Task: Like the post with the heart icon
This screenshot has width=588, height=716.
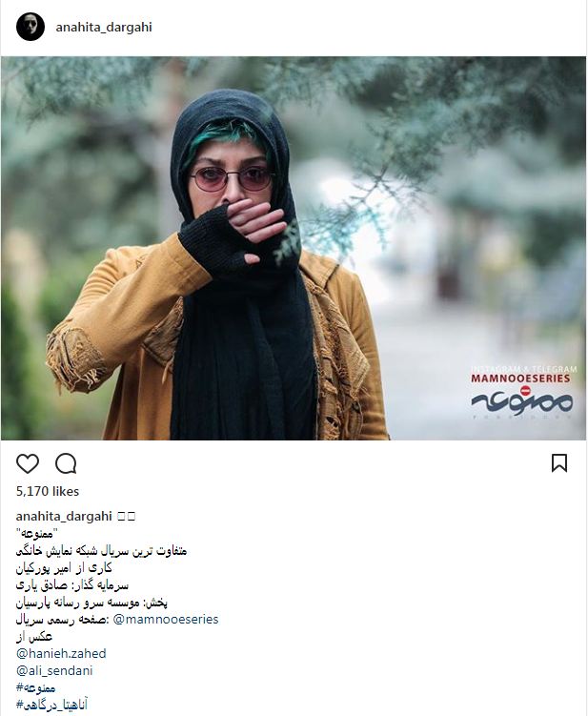Action: coord(28,464)
